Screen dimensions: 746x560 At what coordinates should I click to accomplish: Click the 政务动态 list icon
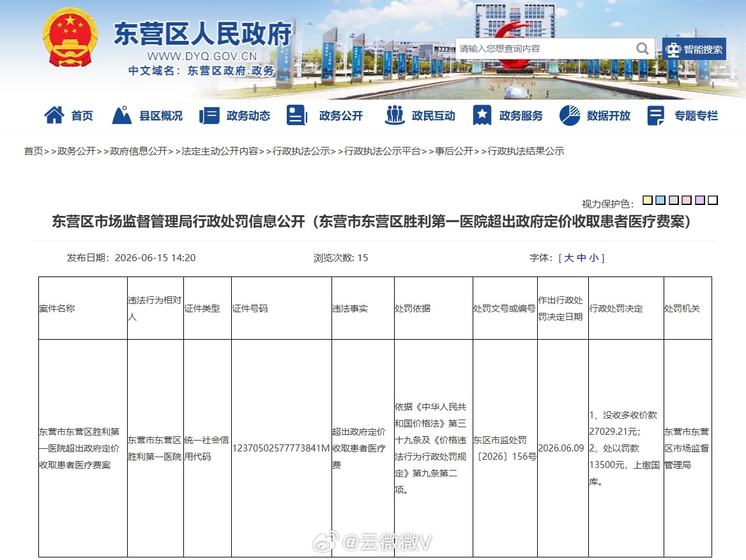[209, 115]
